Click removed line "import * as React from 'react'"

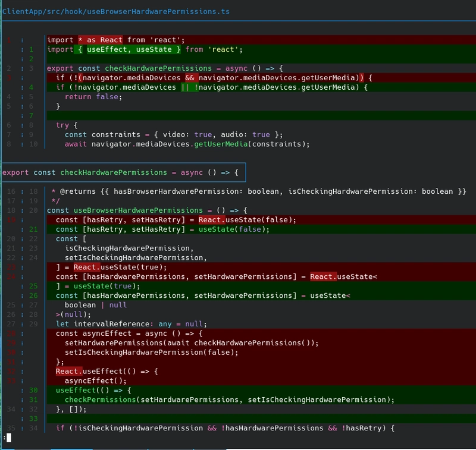[124, 40]
